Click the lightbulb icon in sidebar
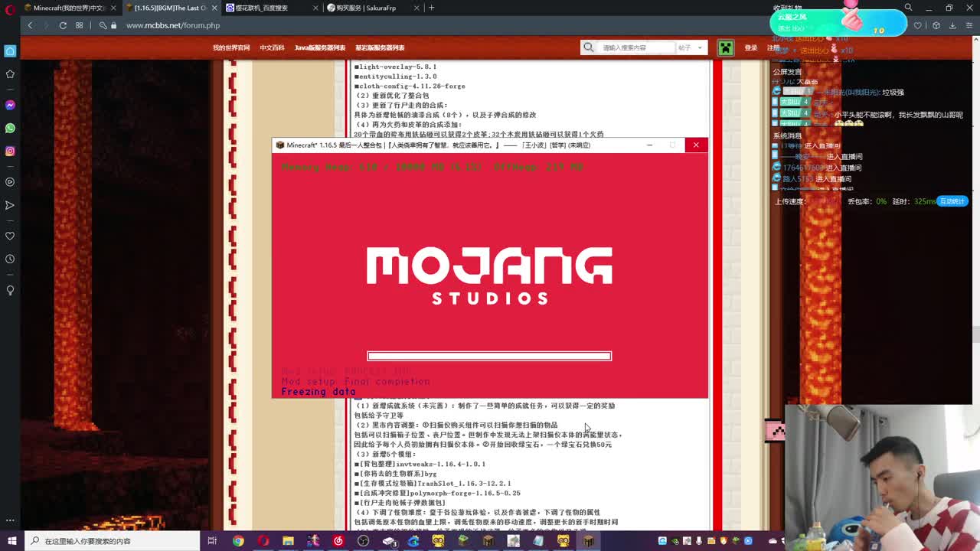The image size is (980, 551). pyautogui.click(x=10, y=290)
